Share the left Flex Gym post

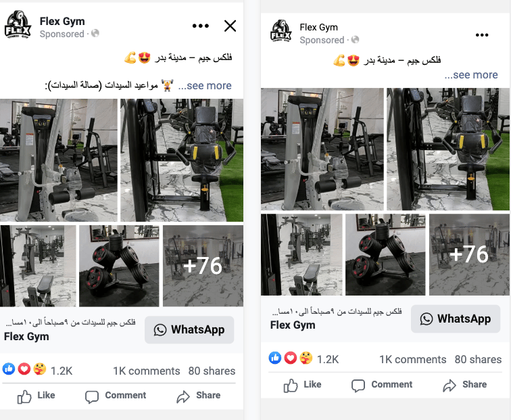pos(199,396)
